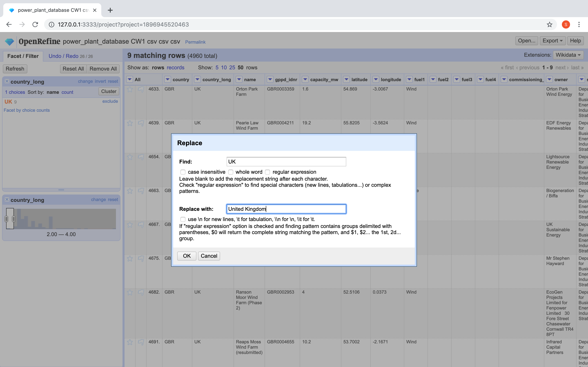Check the whole word option
Viewport: 588px width, 367px height.
coord(231,172)
